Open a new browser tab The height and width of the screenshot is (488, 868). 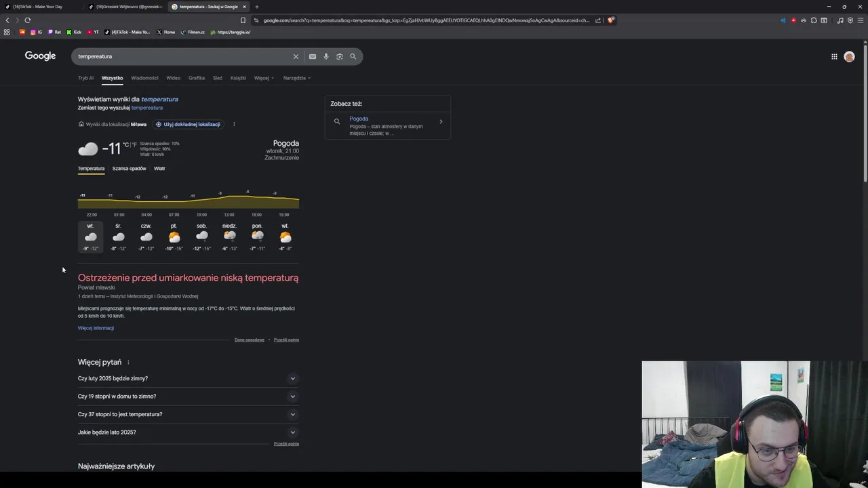(x=256, y=7)
